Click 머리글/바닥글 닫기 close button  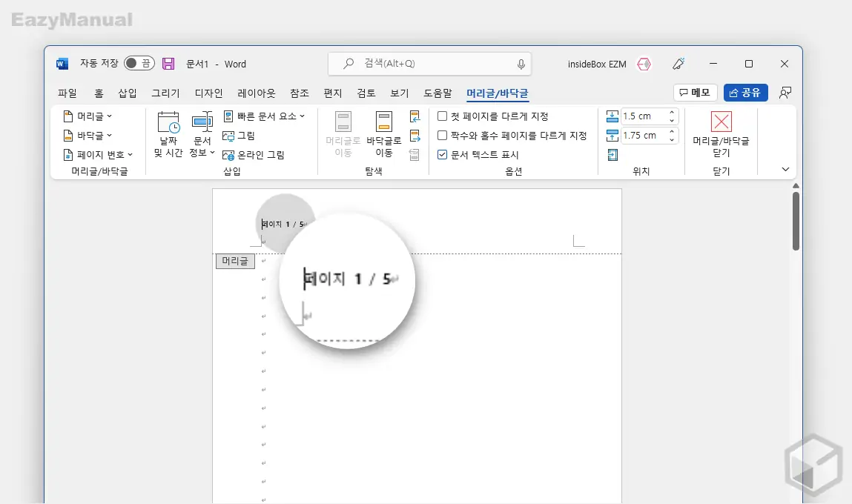[721, 135]
